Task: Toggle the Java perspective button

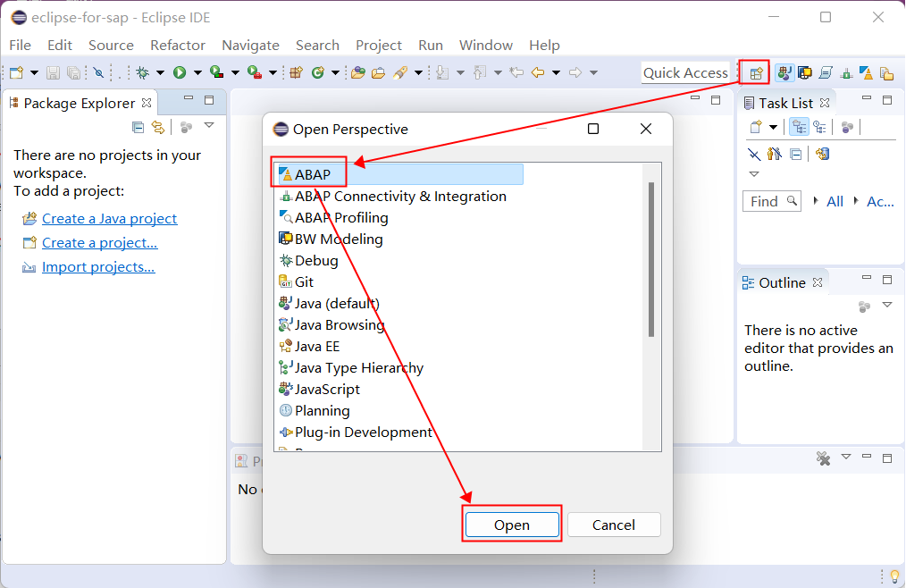Action: coord(784,73)
